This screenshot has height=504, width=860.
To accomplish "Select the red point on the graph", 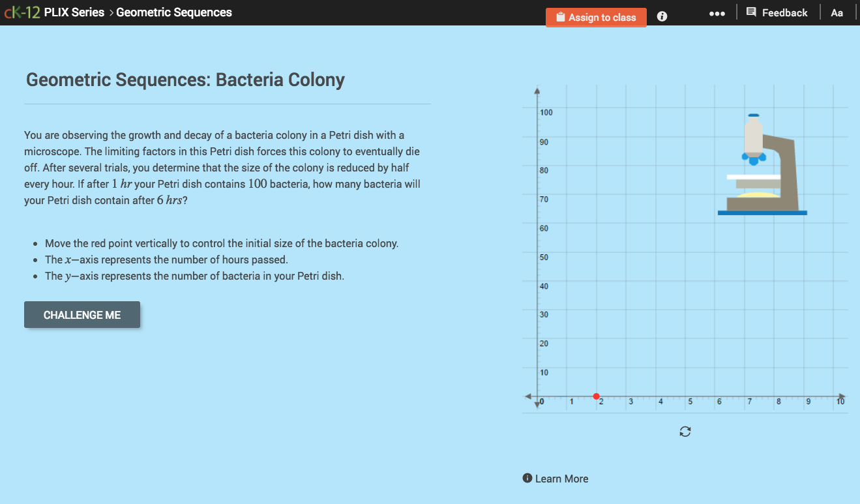I will (x=596, y=396).
